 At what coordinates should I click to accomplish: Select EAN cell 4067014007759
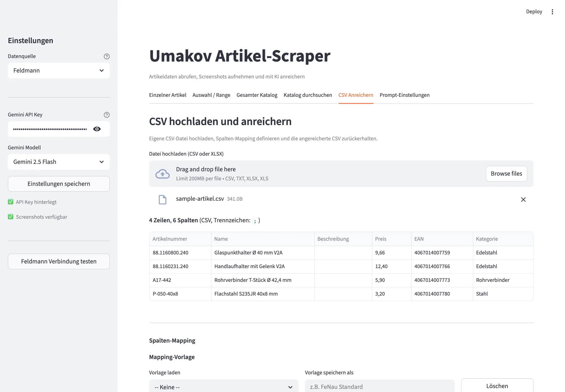click(442, 253)
